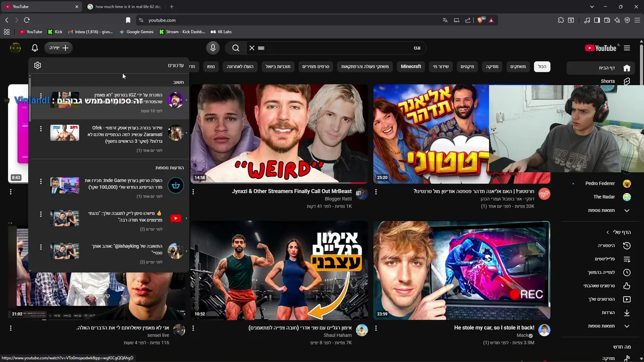Clear the search box with the X
The height and width of the screenshot is (362, 644).
(252, 48)
